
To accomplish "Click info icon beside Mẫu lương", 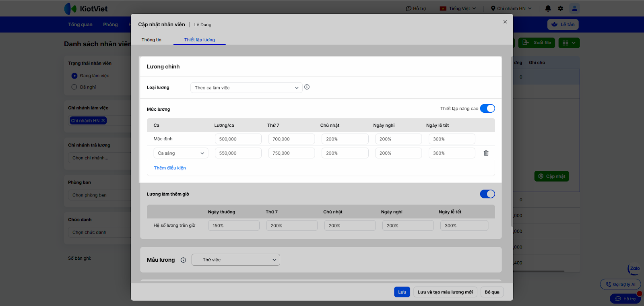I will click(183, 260).
